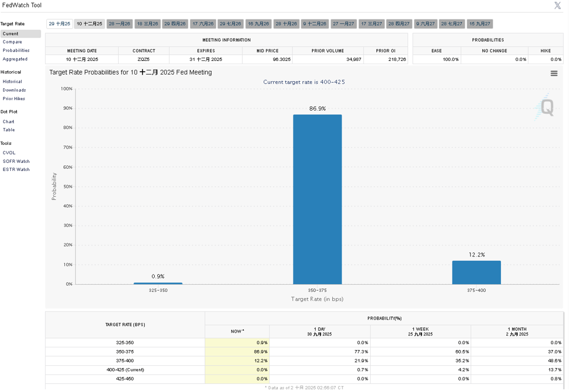This screenshot has width=569, height=392.
Task: Open the chart hamburger context menu
Action: tap(554, 73)
